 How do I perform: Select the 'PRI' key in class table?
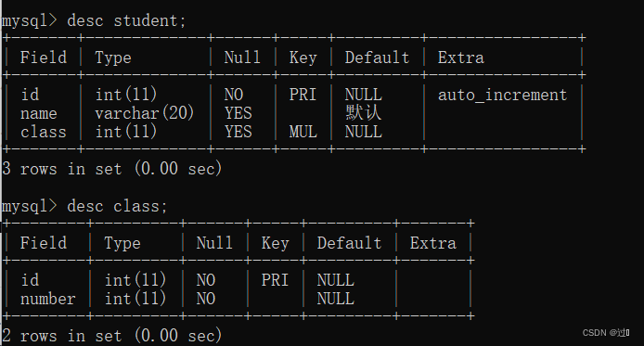[x=275, y=280]
